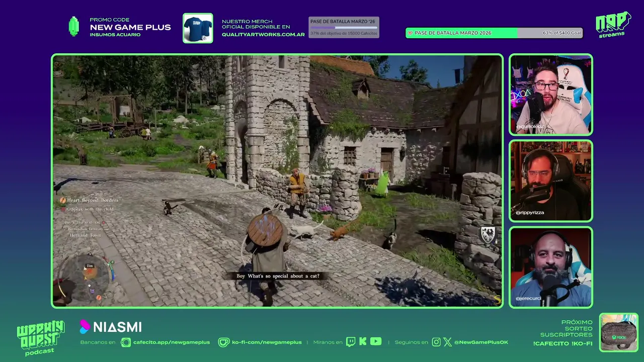Viewport: 644px width, 362px height.
Task: Click the shield emblem icon on game's right edge
Action: (488, 235)
